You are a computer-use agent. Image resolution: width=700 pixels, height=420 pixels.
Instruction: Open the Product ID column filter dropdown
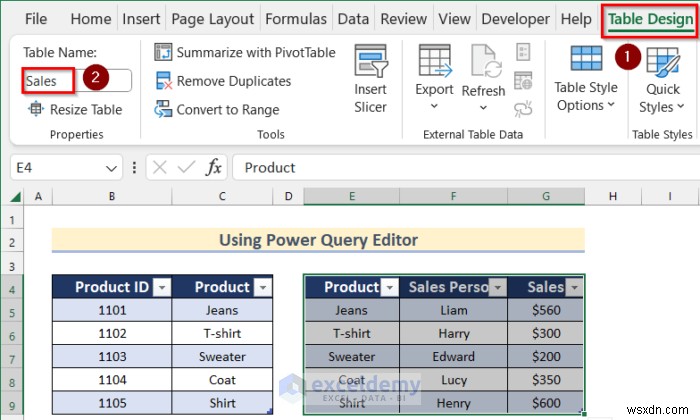coord(162,287)
